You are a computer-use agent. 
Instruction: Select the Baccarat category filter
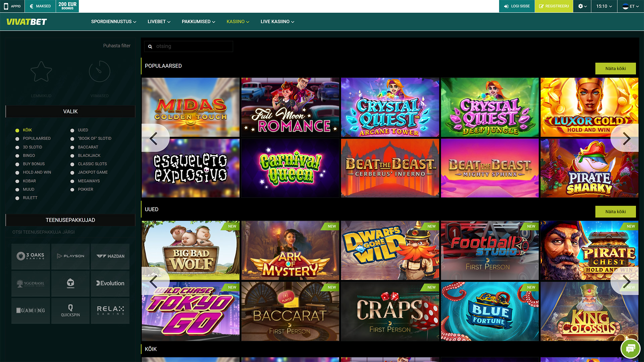pyautogui.click(x=85, y=147)
